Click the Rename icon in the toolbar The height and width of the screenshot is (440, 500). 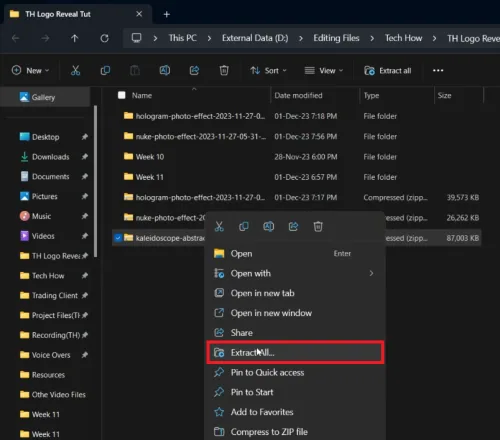(x=165, y=70)
